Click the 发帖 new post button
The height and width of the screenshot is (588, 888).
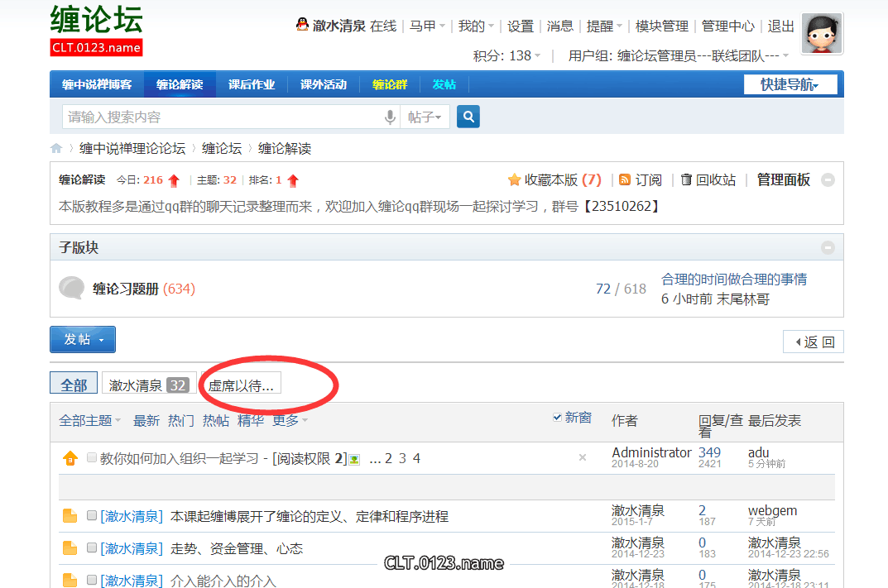pyautogui.click(x=83, y=340)
